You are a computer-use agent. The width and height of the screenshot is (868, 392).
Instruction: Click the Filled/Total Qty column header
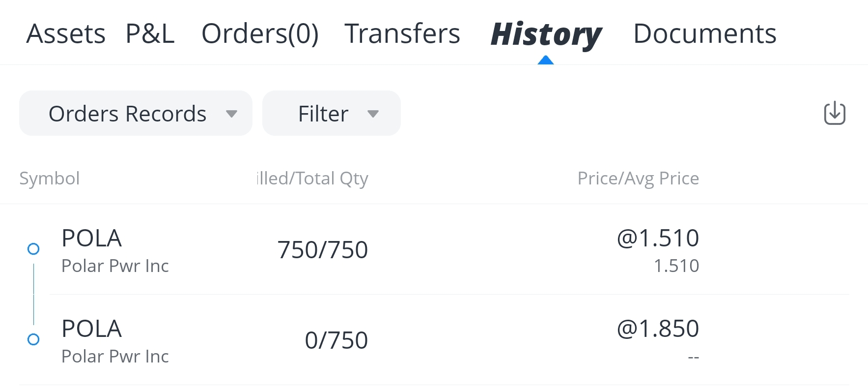pos(312,178)
